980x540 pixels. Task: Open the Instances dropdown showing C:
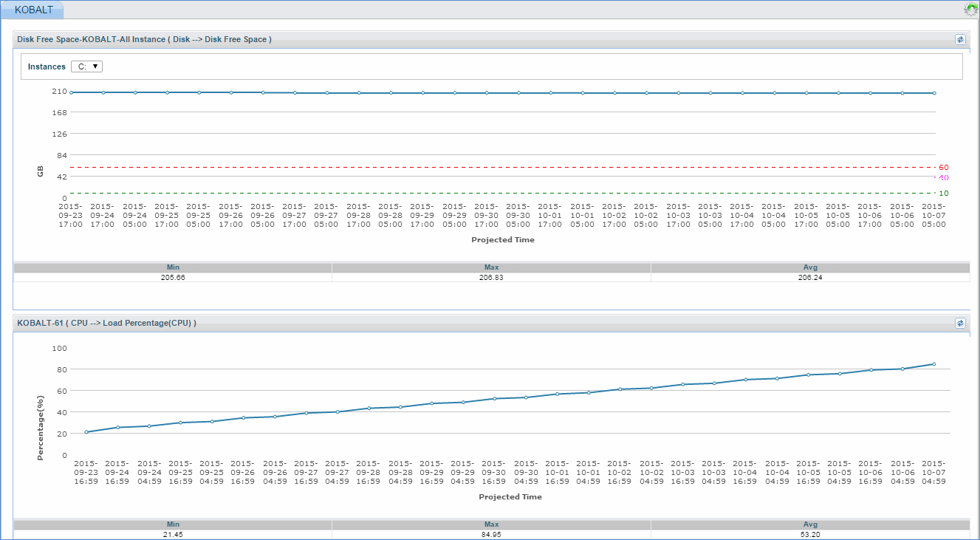click(x=87, y=66)
